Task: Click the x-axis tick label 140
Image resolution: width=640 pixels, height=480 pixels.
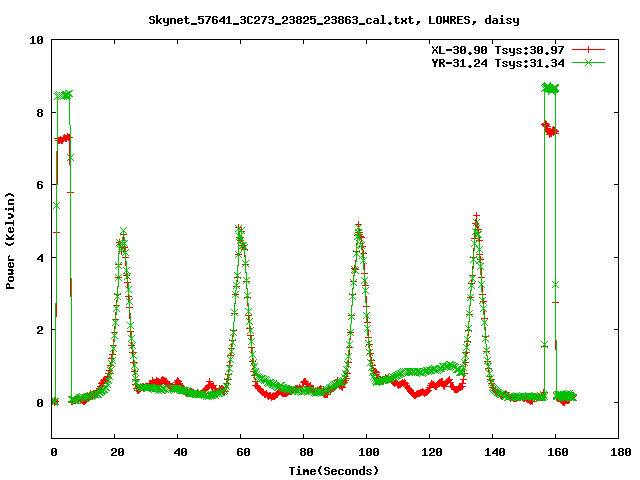Action: coord(495,452)
